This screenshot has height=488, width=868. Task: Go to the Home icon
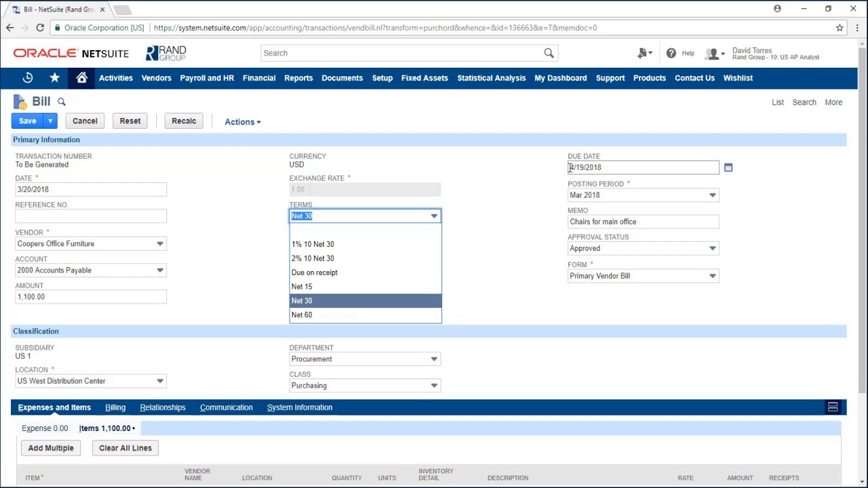(x=82, y=78)
